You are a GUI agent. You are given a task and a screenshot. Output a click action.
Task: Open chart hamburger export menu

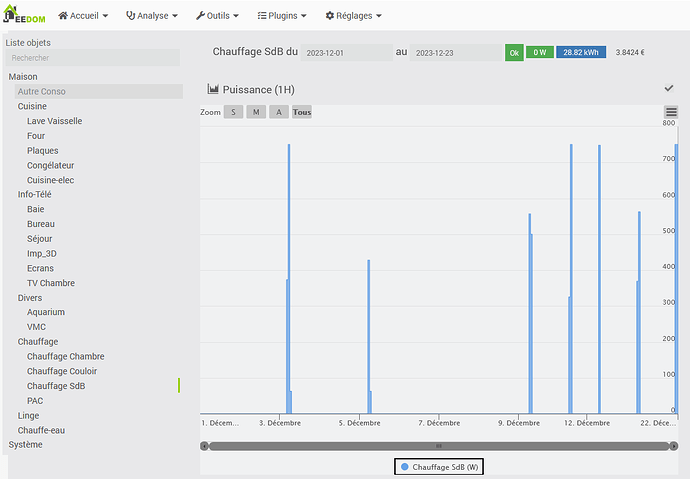click(x=671, y=112)
